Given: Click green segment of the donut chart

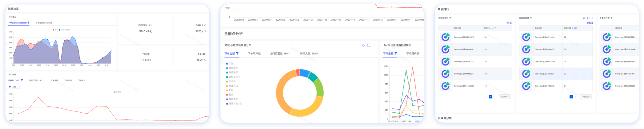Looking at the screenshot, I should click(319, 88).
